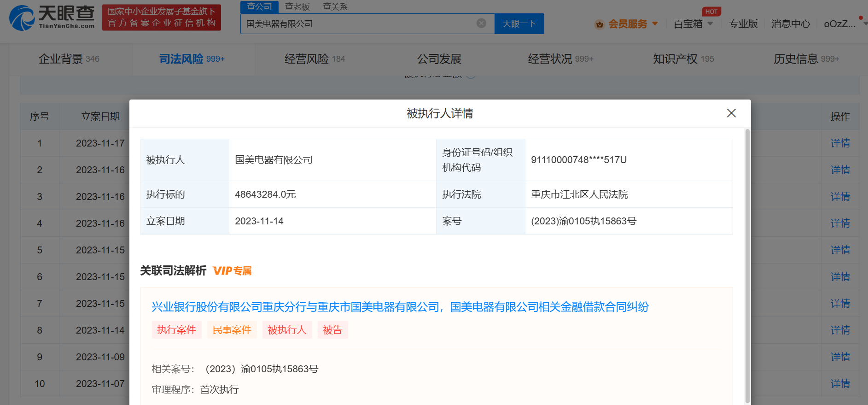Click the 关联司法解析 heading

pos(173,270)
